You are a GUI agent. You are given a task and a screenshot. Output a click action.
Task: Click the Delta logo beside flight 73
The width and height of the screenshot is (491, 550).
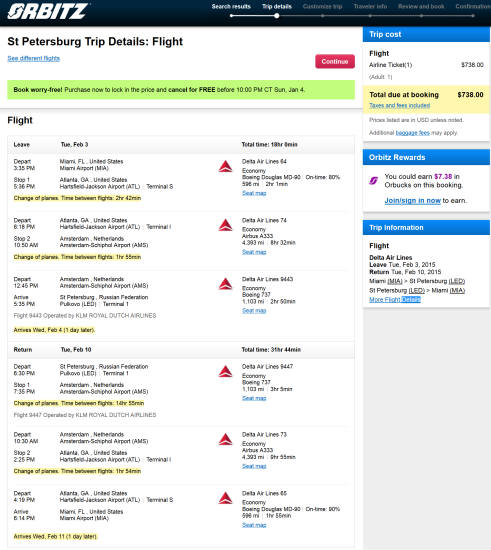[x=226, y=439]
